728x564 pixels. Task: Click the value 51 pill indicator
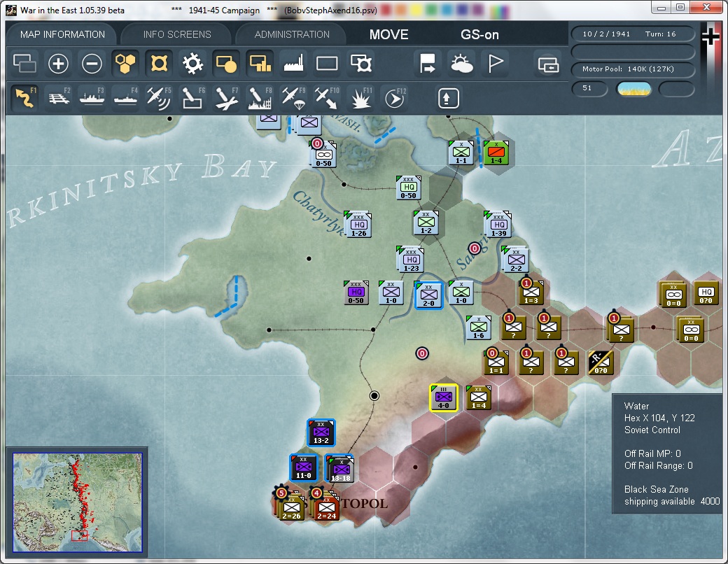(x=589, y=88)
